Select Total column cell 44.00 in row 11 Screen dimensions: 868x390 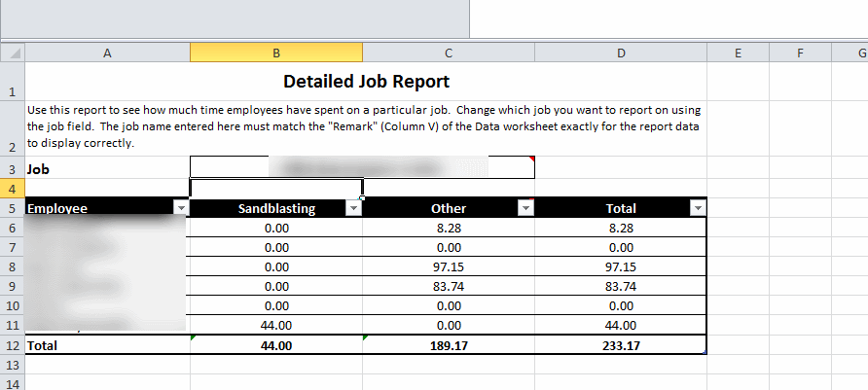tap(621, 325)
